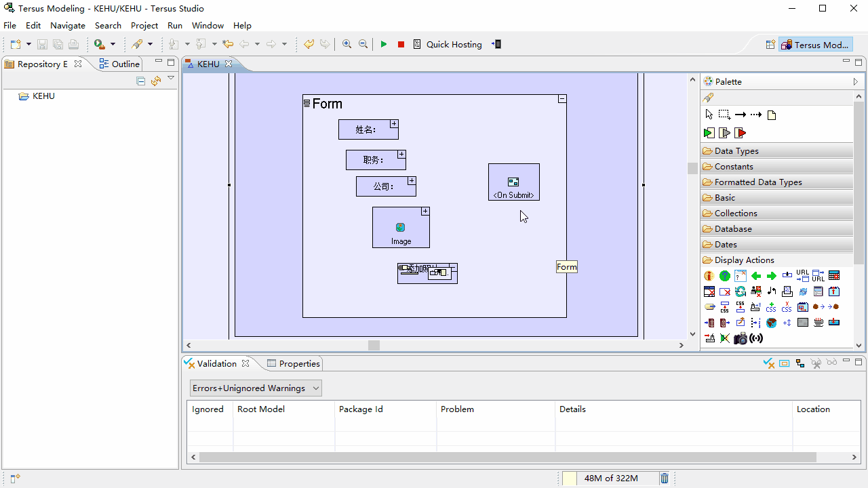Viewport: 868px width, 488px height.
Task: Expand the Database palette drawer
Action: 776,228
